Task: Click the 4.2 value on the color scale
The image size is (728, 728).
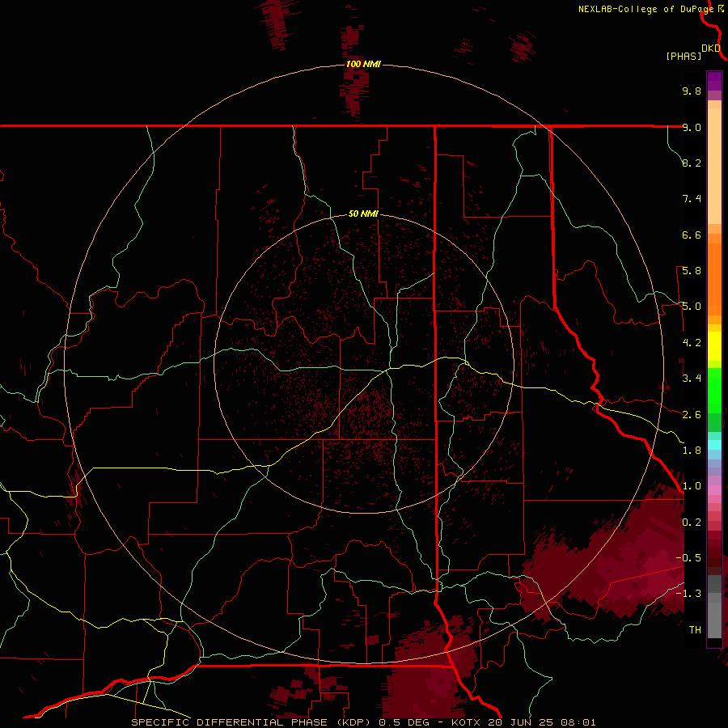Action: click(x=692, y=343)
